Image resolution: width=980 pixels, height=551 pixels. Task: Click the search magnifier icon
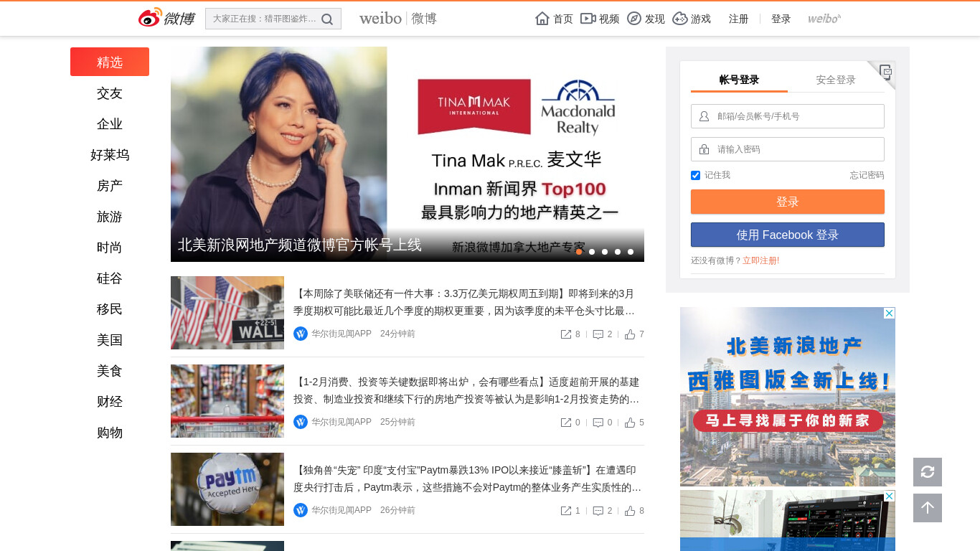pyautogui.click(x=327, y=19)
